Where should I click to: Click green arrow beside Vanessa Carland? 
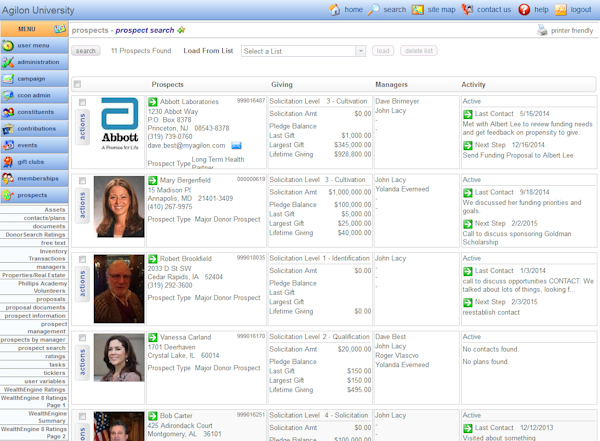coord(153,337)
